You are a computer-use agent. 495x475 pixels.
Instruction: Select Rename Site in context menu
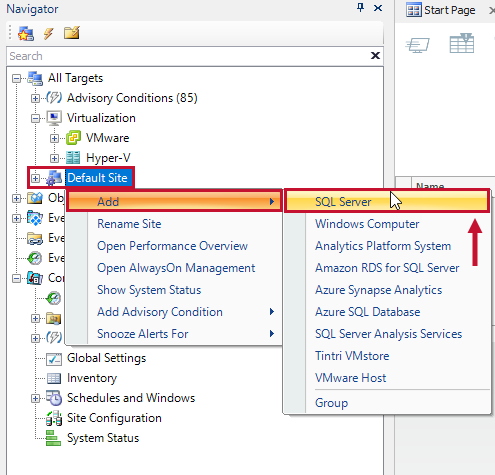pos(129,224)
